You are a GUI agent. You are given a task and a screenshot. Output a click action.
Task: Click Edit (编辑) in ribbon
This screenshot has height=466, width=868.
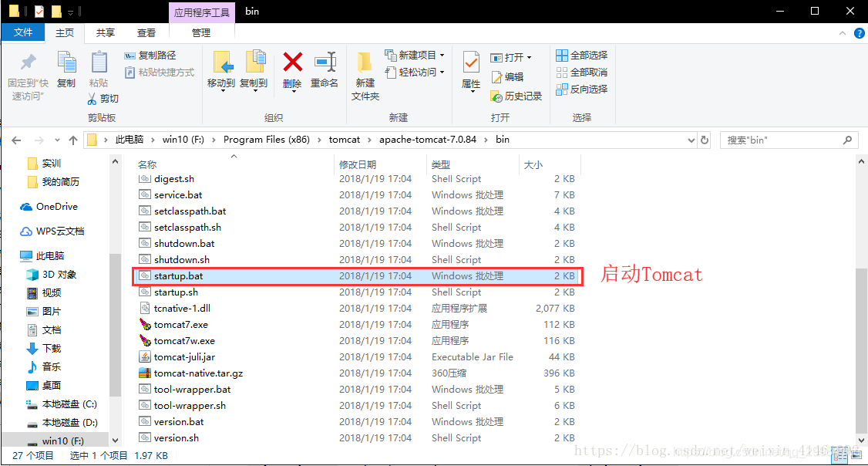pos(507,77)
